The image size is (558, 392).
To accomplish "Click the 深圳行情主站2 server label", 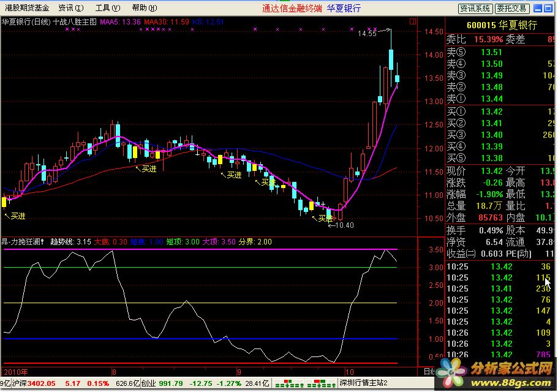I will point(363,383).
